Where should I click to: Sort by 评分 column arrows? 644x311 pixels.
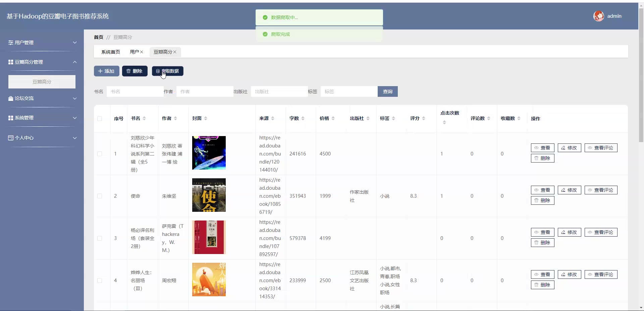coord(424,118)
